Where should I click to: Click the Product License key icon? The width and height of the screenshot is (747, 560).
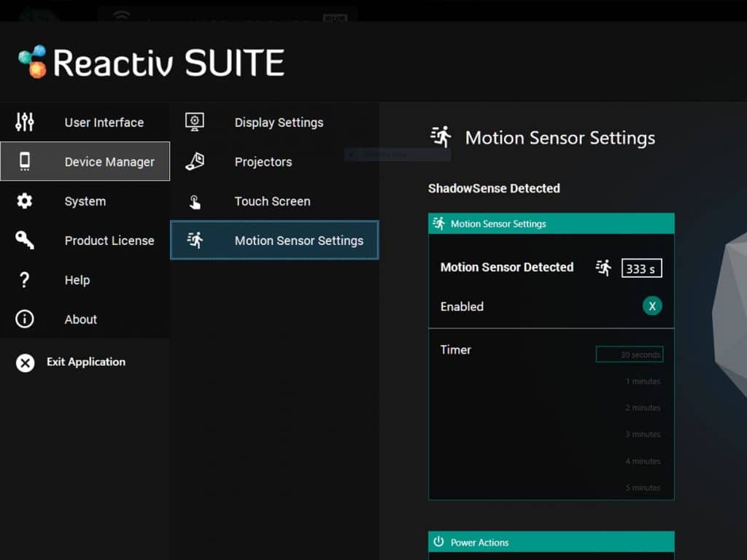click(x=25, y=240)
